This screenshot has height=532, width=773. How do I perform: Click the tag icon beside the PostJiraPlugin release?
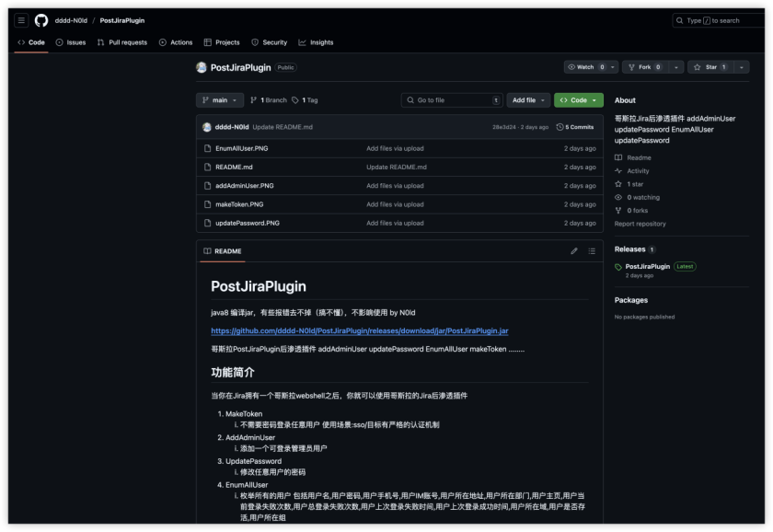(618, 267)
